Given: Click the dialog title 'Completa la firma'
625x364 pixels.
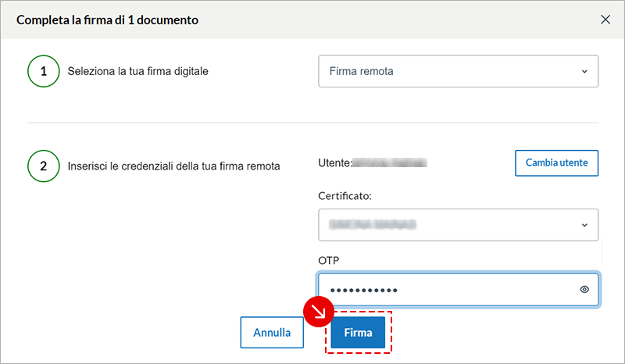Looking at the screenshot, I should (x=107, y=20).
